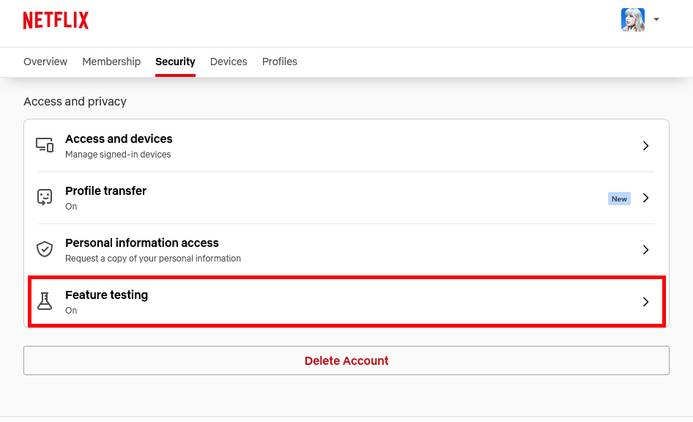693x422 pixels.
Task: Open the profile avatar menu
Action: point(632,19)
